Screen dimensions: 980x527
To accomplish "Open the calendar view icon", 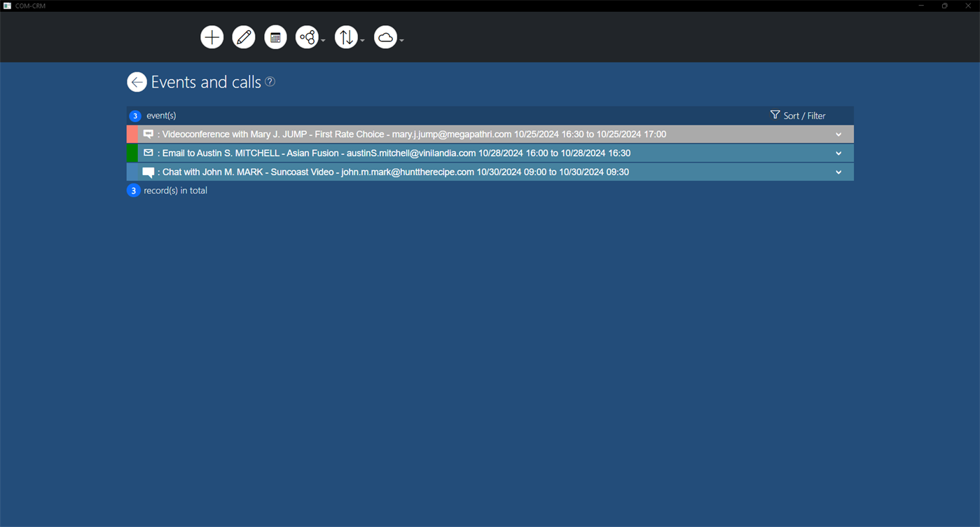I will 275,36.
